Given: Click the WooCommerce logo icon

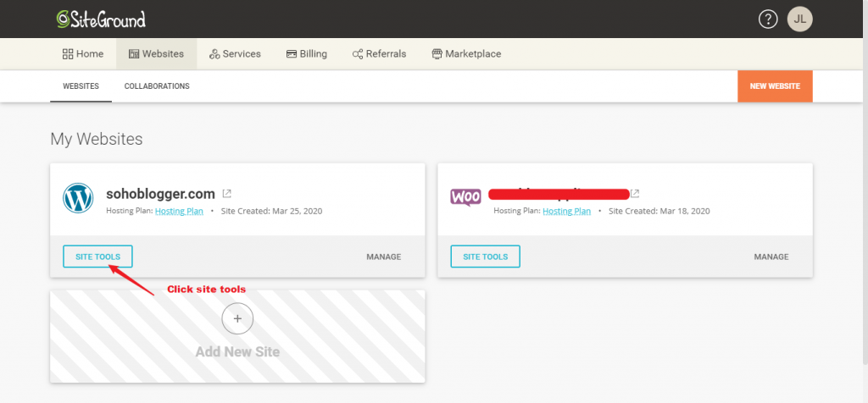Looking at the screenshot, I should (x=465, y=197).
